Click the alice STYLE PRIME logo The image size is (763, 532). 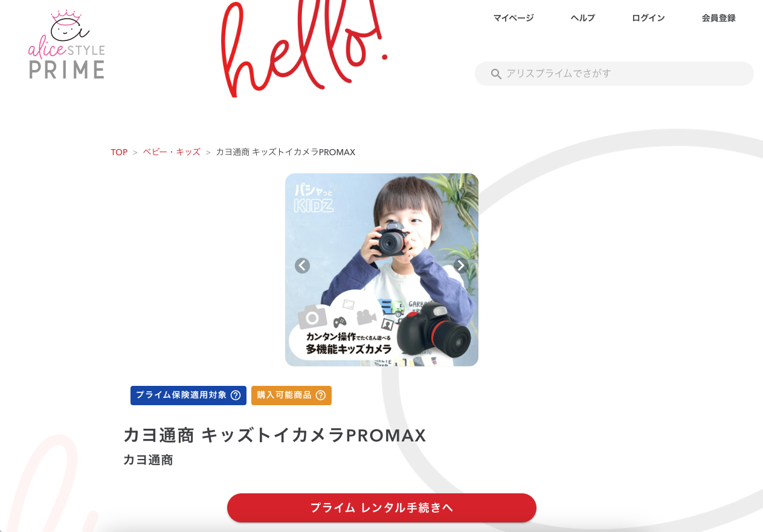[66, 45]
